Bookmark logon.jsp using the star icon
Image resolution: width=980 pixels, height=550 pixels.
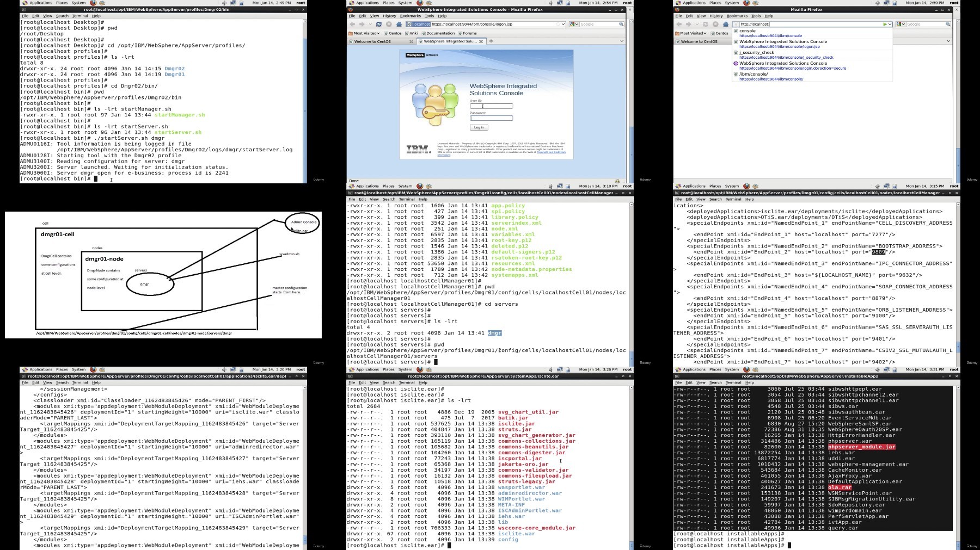click(x=558, y=24)
